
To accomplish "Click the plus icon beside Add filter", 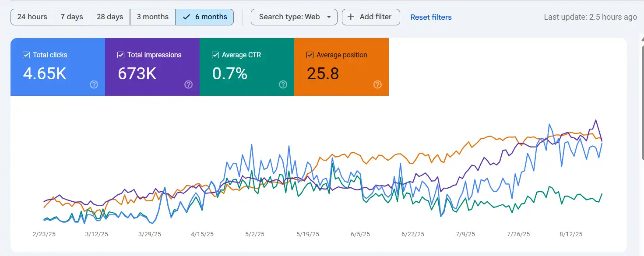I will (x=351, y=17).
